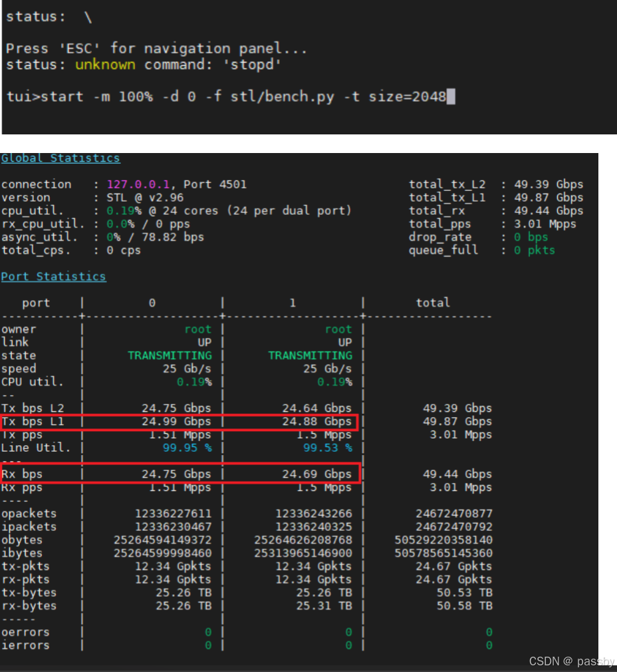Screen dimensions: 617x672
Task: Click total_pps value 3.01 Mpps in Global Statistics
Action: click(x=545, y=224)
